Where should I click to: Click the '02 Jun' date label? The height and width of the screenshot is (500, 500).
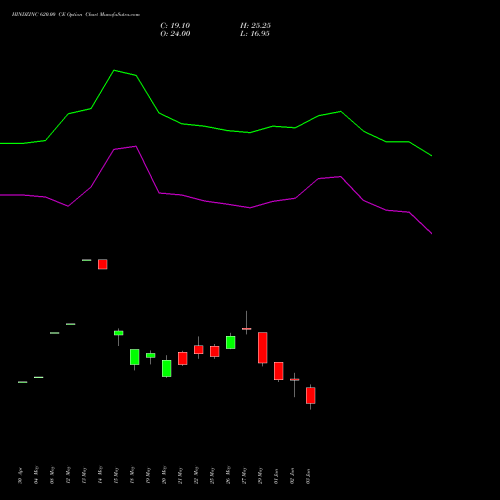(292, 476)
